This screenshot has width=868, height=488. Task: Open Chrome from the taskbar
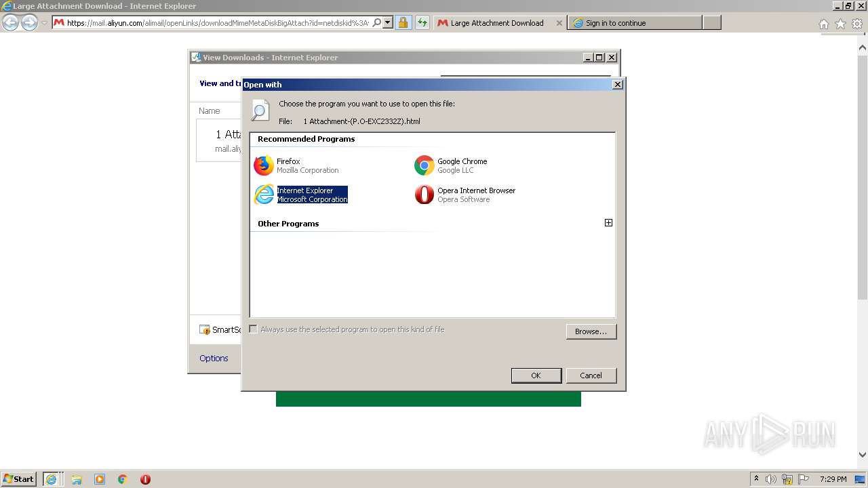tap(123, 479)
